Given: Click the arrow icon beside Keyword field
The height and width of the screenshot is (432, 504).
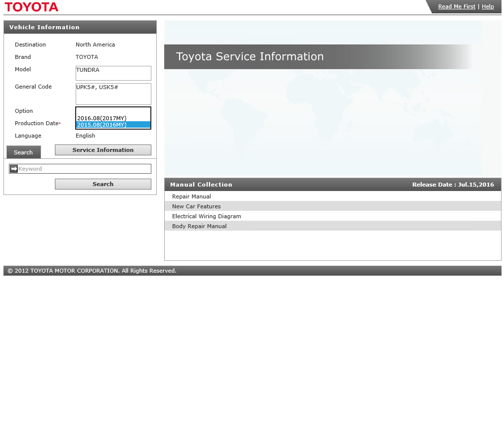Looking at the screenshot, I should (14, 169).
